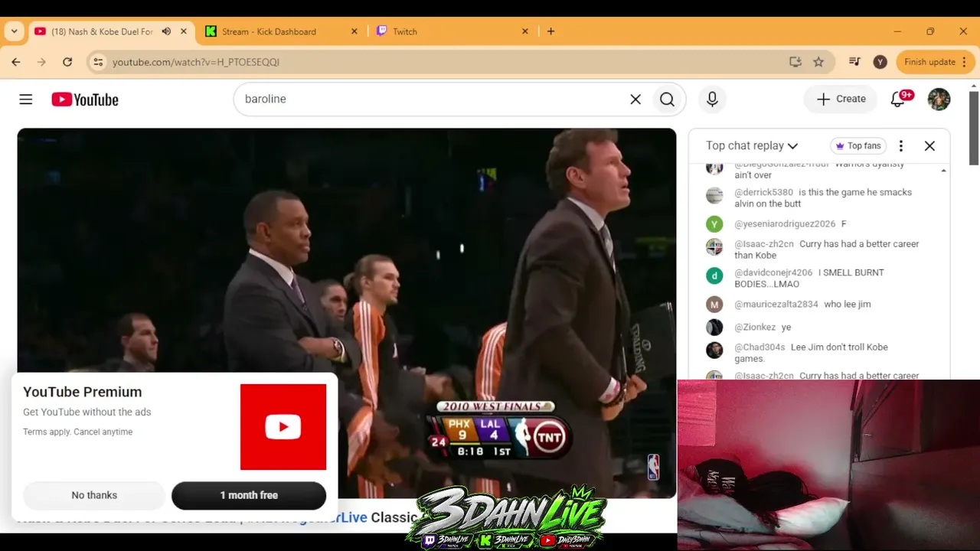Reload the YouTube page
The image size is (980, 551).
coord(67,62)
